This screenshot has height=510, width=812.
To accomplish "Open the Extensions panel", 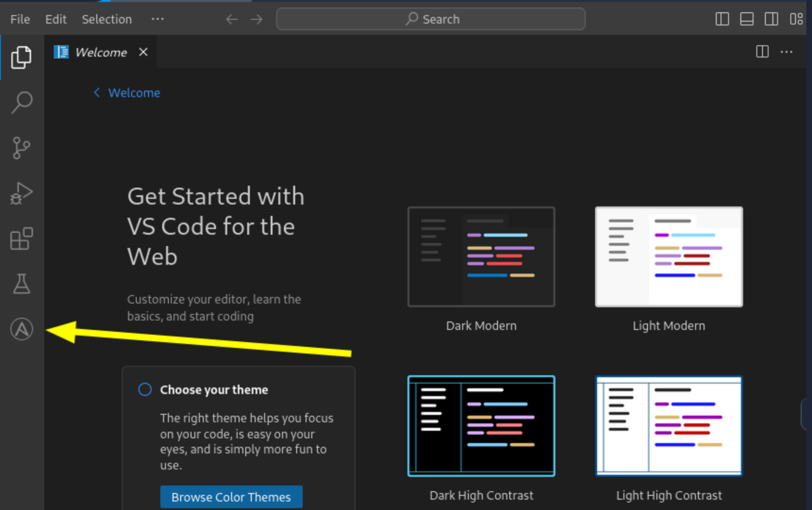I will coord(21,239).
